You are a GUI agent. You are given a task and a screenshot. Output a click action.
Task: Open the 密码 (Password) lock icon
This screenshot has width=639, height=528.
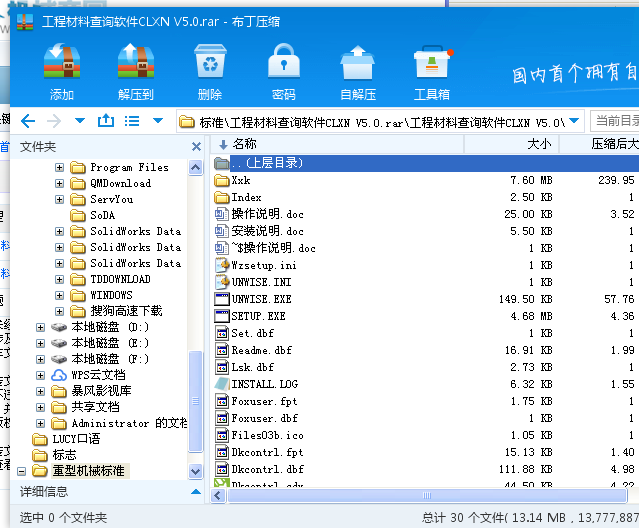coord(284,61)
